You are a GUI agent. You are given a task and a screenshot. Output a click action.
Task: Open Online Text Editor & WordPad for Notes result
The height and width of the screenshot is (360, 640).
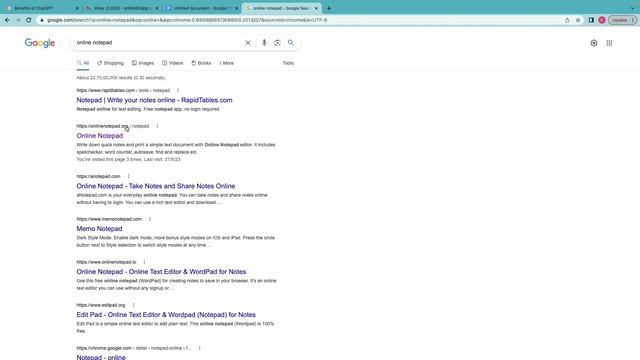tap(161, 272)
